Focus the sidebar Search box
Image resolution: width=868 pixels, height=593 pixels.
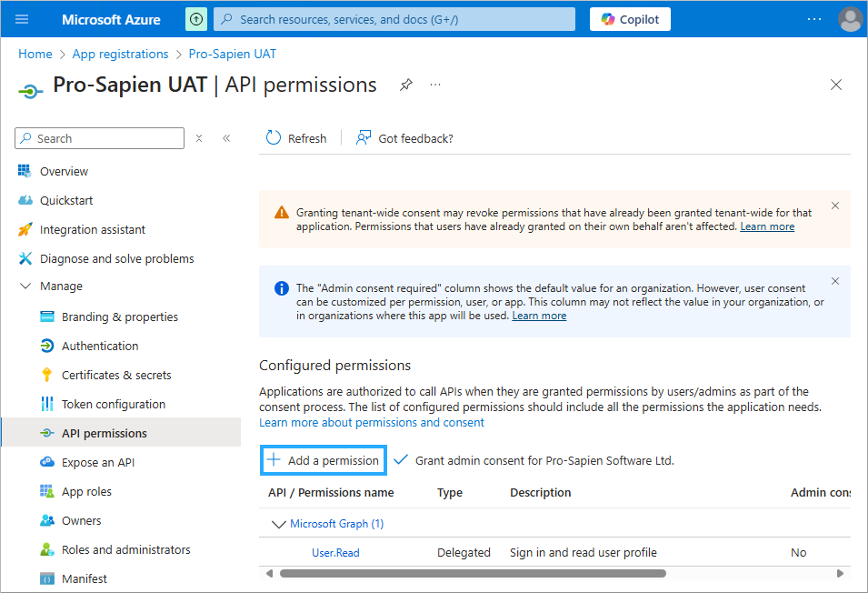point(107,138)
